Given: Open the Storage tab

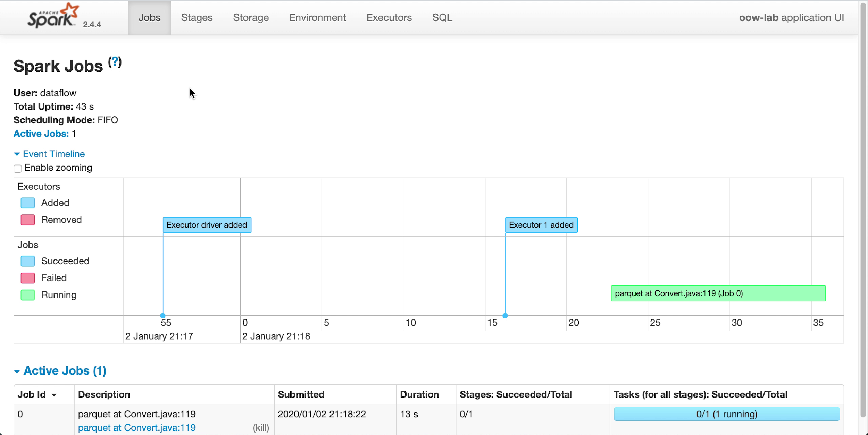Looking at the screenshot, I should (251, 17).
